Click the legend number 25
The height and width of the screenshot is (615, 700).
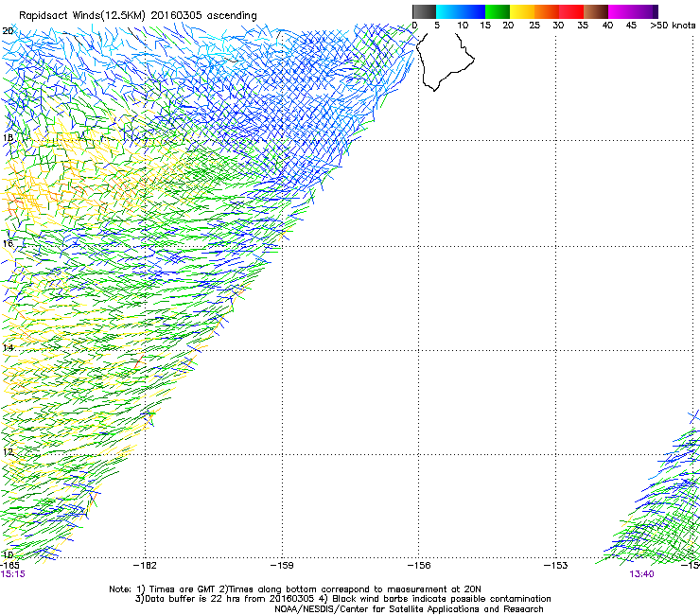[x=534, y=26]
